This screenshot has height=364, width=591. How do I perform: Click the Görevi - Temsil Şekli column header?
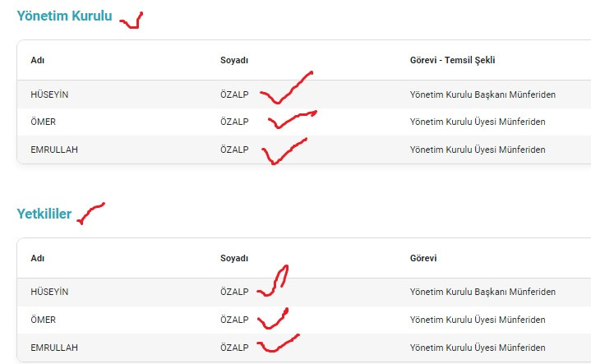coord(452,60)
